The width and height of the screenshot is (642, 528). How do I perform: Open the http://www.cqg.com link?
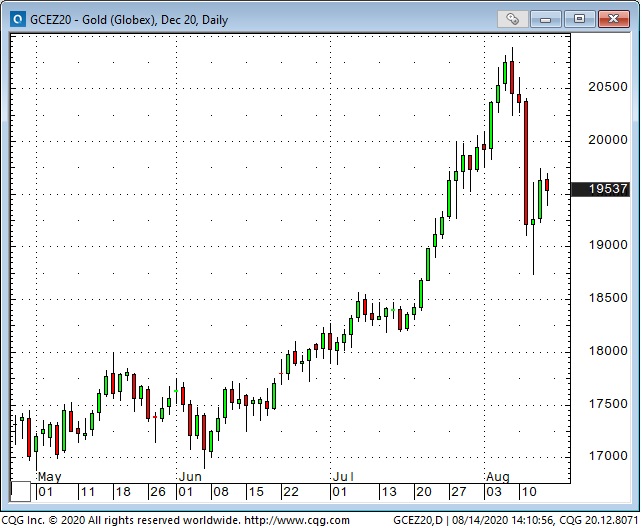pyautogui.click(x=297, y=520)
